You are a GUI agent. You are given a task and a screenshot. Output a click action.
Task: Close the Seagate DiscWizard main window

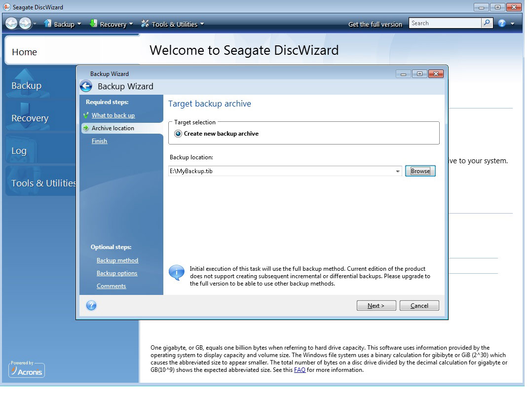[x=514, y=7]
